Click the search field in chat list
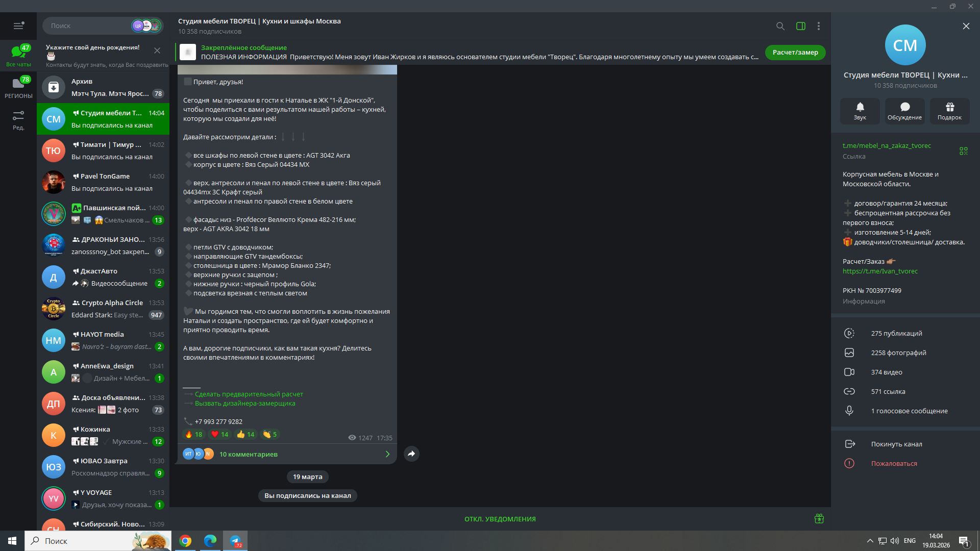The image size is (980, 551). [x=87, y=26]
